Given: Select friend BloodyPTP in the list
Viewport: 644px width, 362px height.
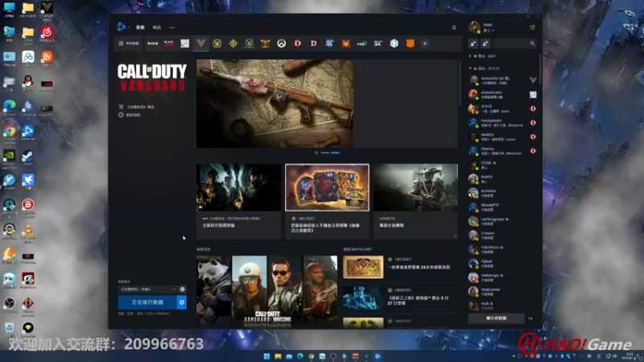Looking at the screenshot, I should click(502, 207).
